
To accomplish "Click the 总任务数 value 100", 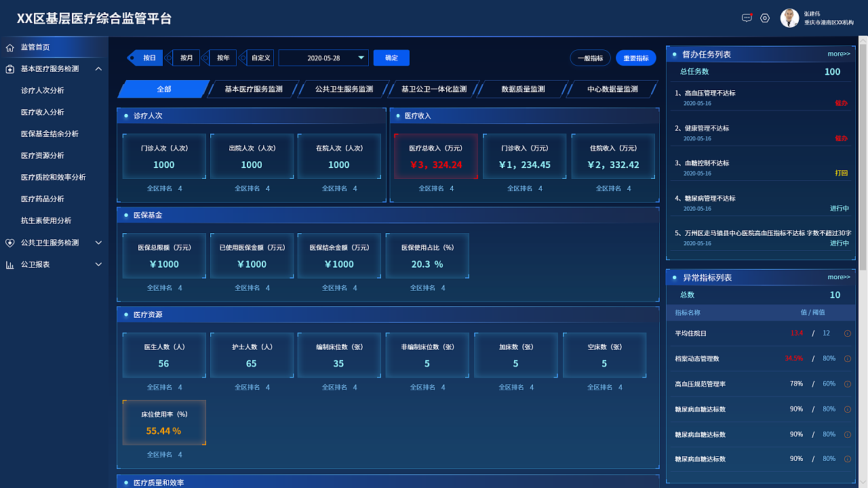I will pyautogui.click(x=832, y=72).
